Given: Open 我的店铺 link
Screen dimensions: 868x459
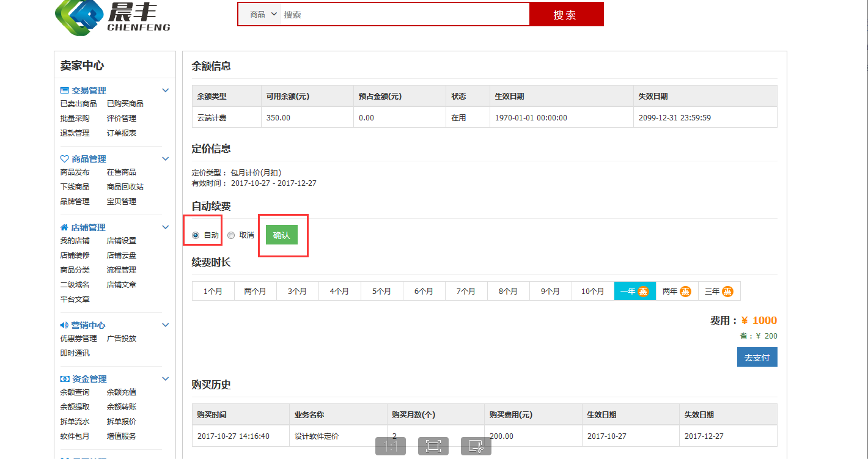Looking at the screenshot, I should point(75,241).
